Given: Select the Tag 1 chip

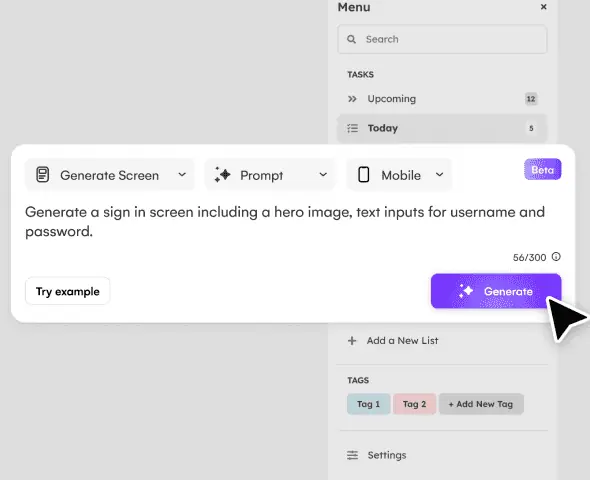Looking at the screenshot, I should tap(368, 404).
